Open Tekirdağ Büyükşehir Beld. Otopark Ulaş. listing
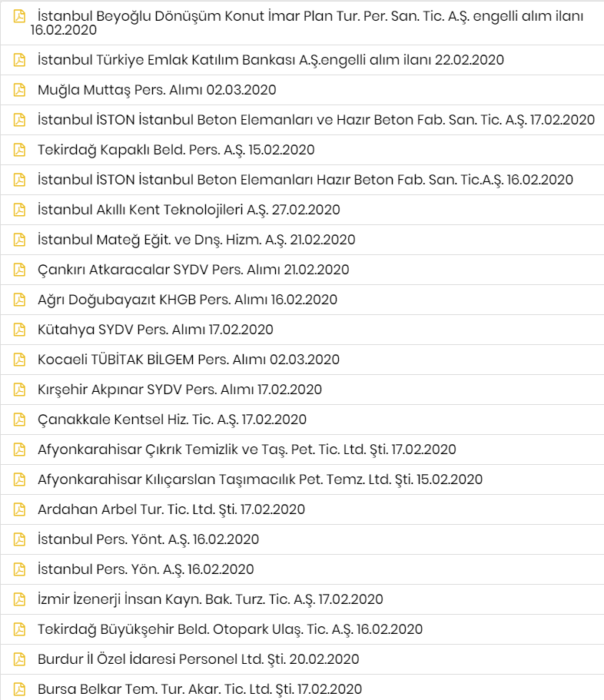This screenshot has height=700, width=604. point(231,629)
